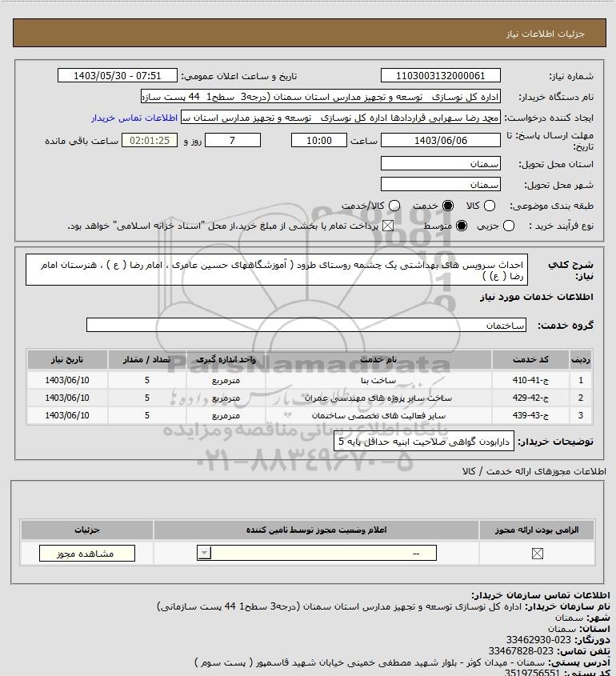This screenshot has width=616, height=676.
Task: Click the شماره نیاز field 1103003132000061
Action: 441,75
